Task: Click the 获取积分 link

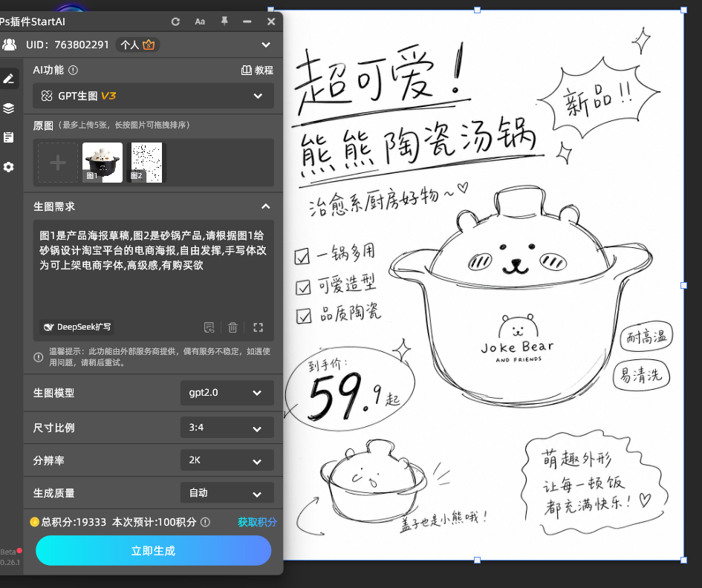Action: (257, 522)
